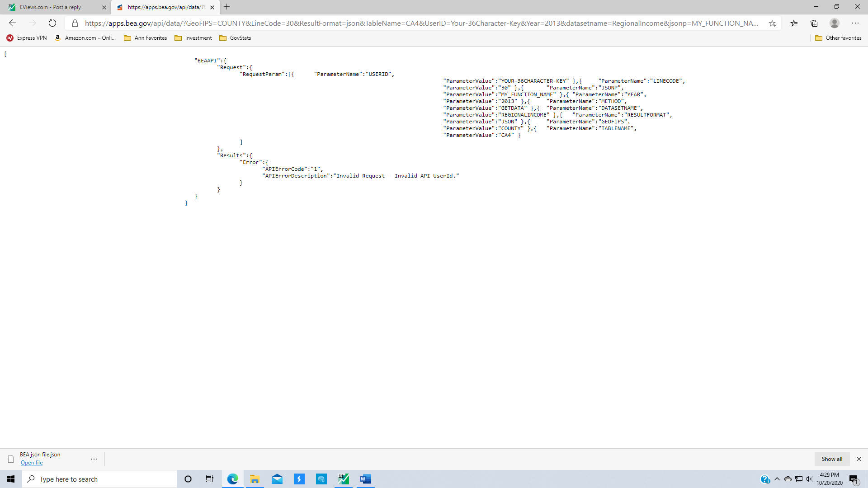Open the Settings and more menu

pyautogui.click(x=855, y=23)
